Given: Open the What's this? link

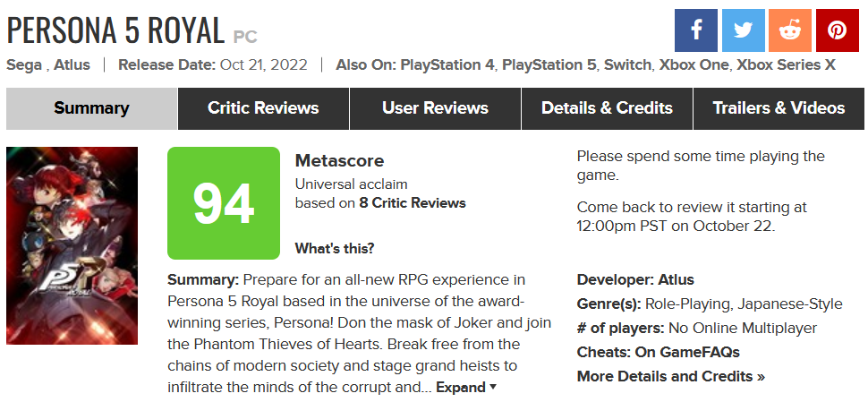Looking at the screenshot, I should coord(335,249).
